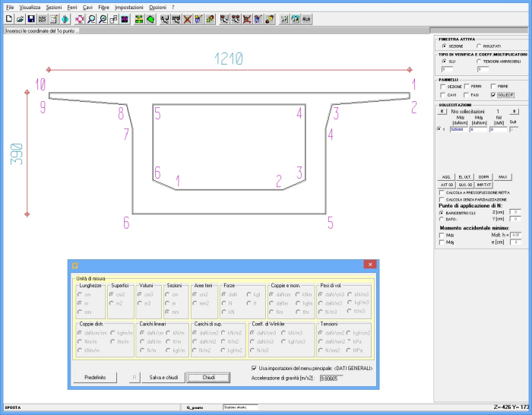Viewport: 532px width, 415px height.
Task: Click the first magnifier zoom icon
Action: coord(91,19)
